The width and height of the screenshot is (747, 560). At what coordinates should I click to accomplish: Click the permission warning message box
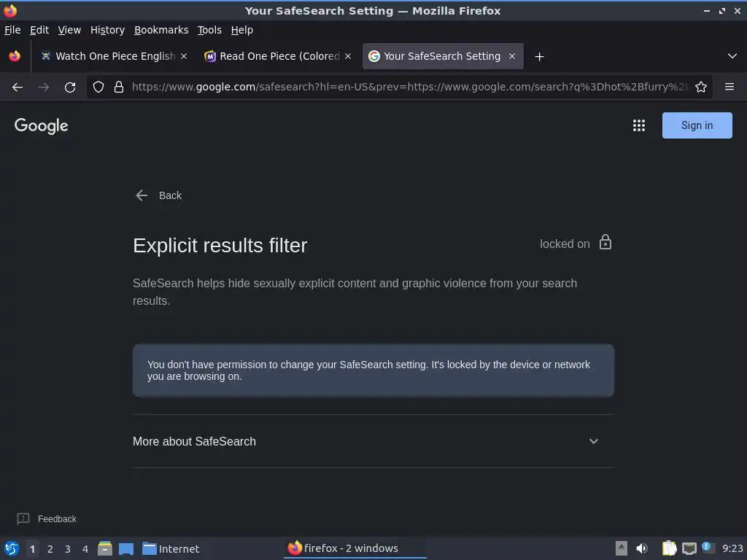tap(373, 370)
